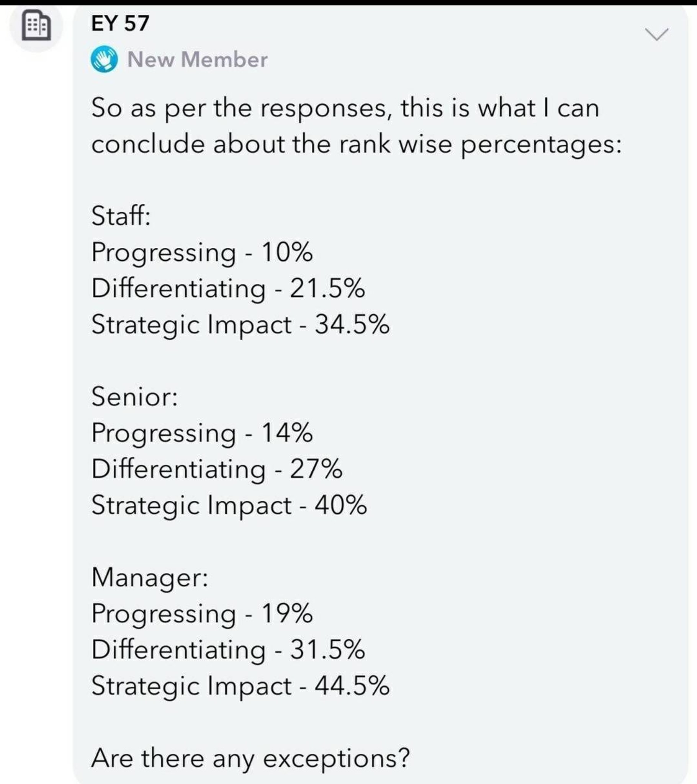Image resolution: width=697 pixels, height=784 pixels.
Task: Open the building company avatar icon
Action: pyautogui.click(x=36, y=25)
